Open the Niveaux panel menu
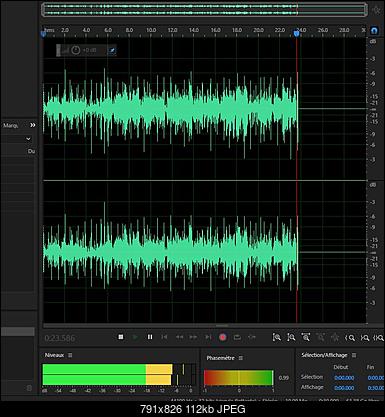Screen dimensions: 385x417 (x=70, y=355)
